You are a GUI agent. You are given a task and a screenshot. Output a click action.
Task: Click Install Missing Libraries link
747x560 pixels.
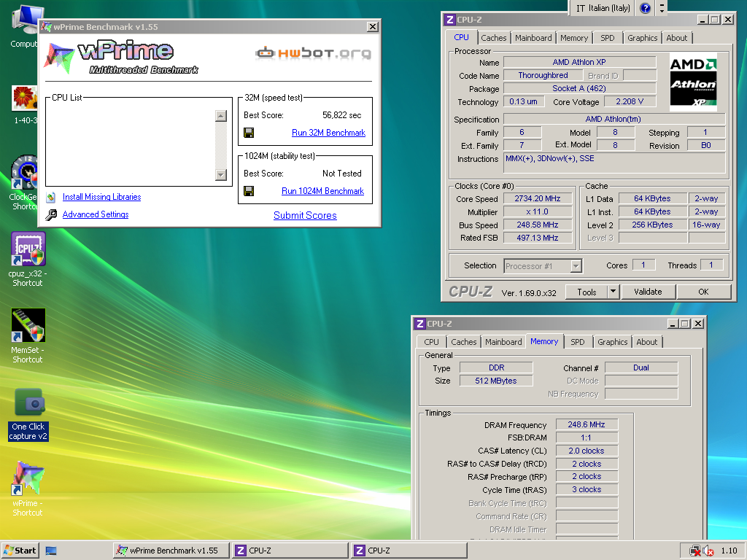tap(101, 197)
